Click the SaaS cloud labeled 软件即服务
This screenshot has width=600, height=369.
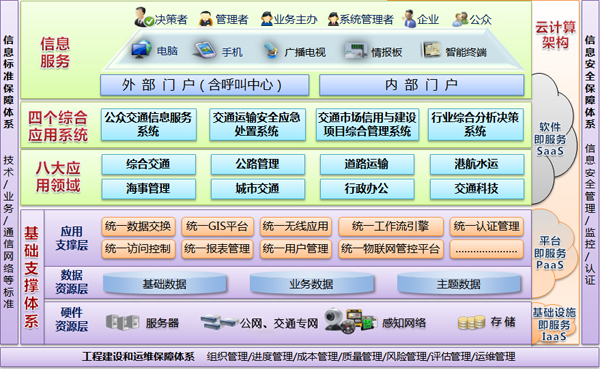550,139
